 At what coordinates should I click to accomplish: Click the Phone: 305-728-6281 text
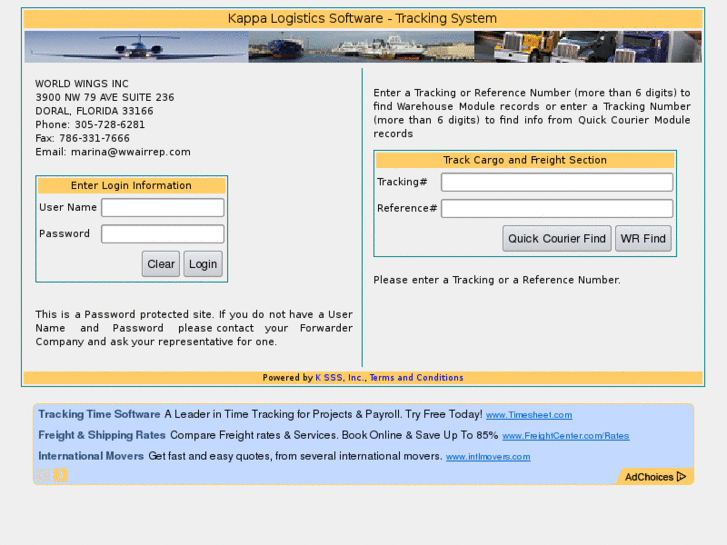coord(90,125)
